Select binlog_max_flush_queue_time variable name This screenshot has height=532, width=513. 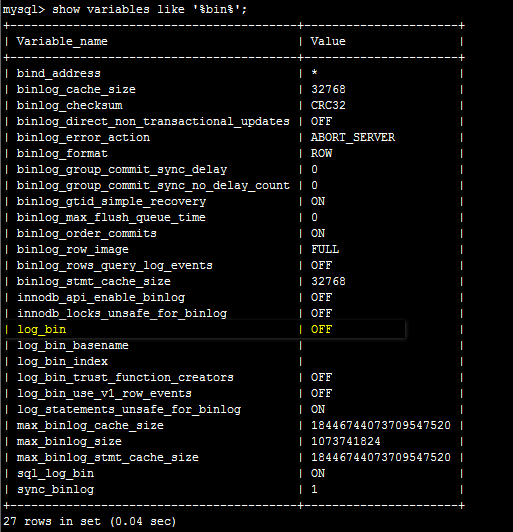(x=111, y=217)
